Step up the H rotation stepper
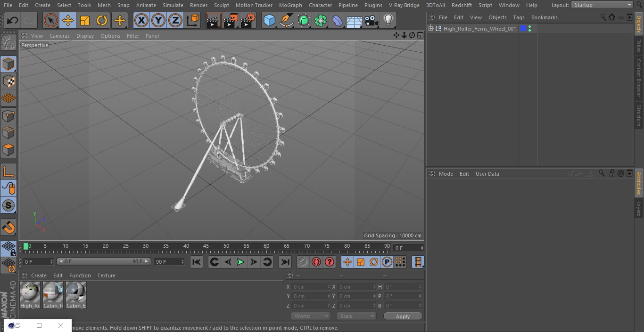The image size is (644, 332). [421, 285]
